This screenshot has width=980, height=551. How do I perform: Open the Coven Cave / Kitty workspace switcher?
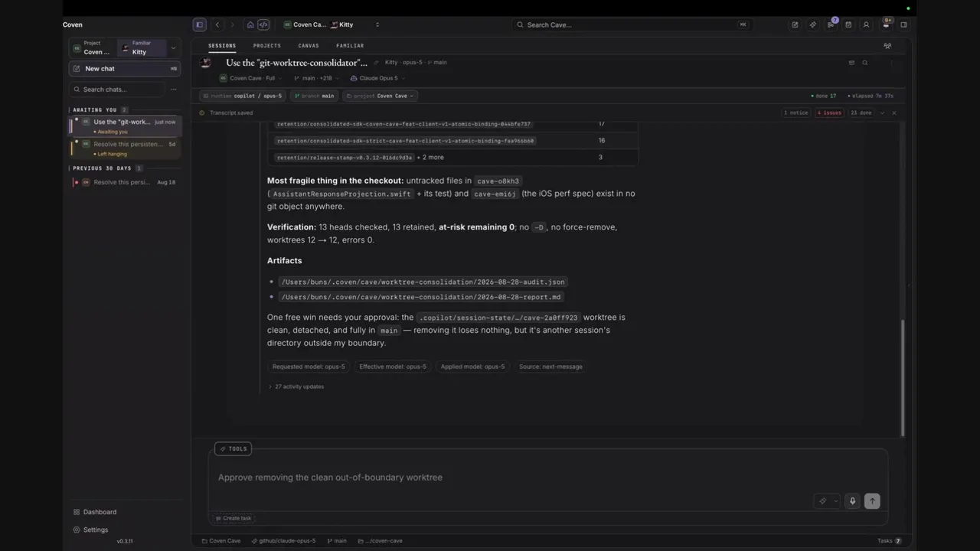pos(332,24)
